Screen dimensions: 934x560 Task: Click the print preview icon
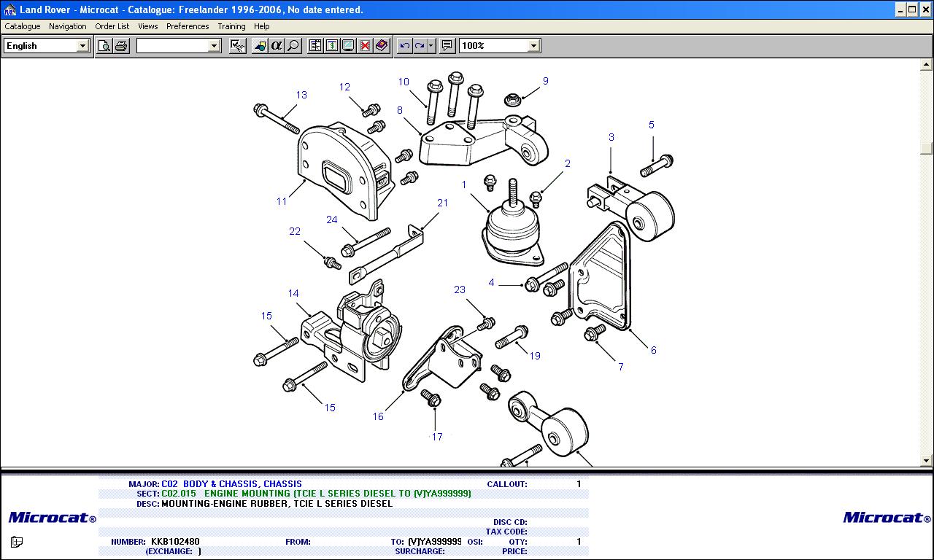[104, 46]
